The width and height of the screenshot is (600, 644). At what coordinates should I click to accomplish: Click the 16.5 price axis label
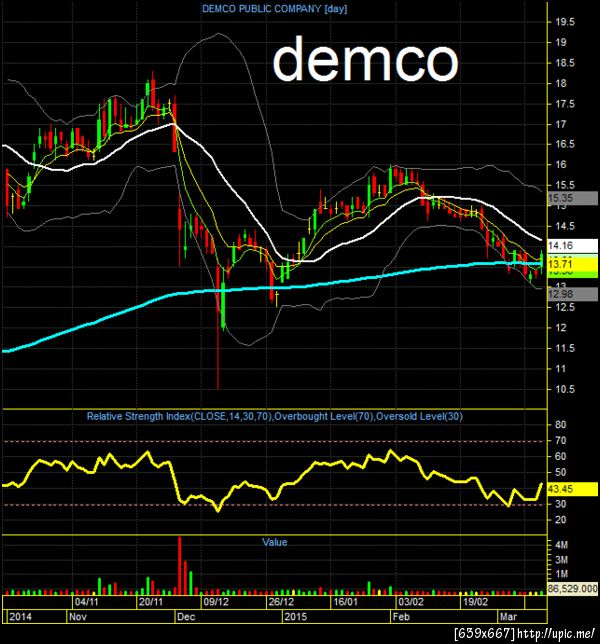tap(565, 144)
